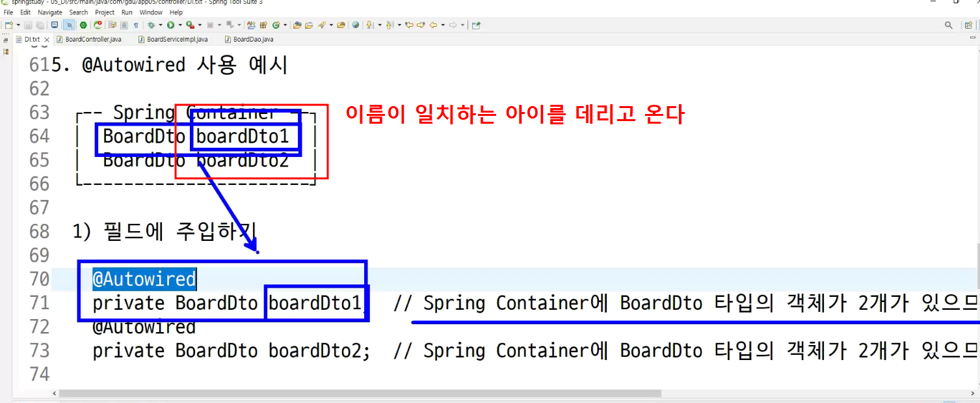This screenshot has width=980, height=403.
Task: Click the globe web browser icon
Action: 355,25
